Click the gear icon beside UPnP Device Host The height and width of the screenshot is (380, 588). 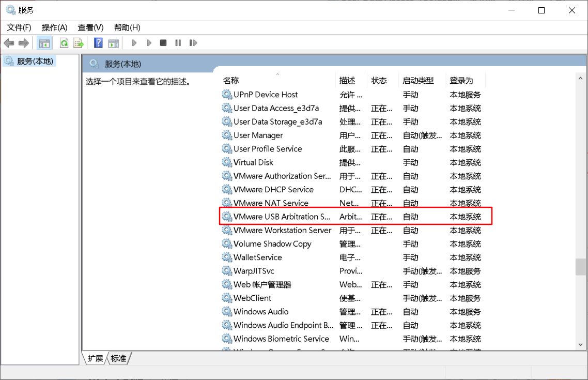click(x=227, y=94)
